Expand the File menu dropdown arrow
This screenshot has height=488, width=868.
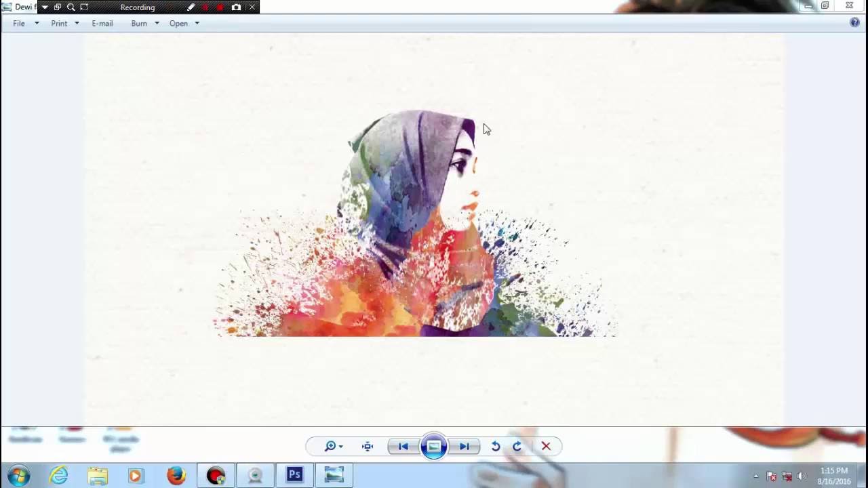pyautogui.click(x=37, y=23)
